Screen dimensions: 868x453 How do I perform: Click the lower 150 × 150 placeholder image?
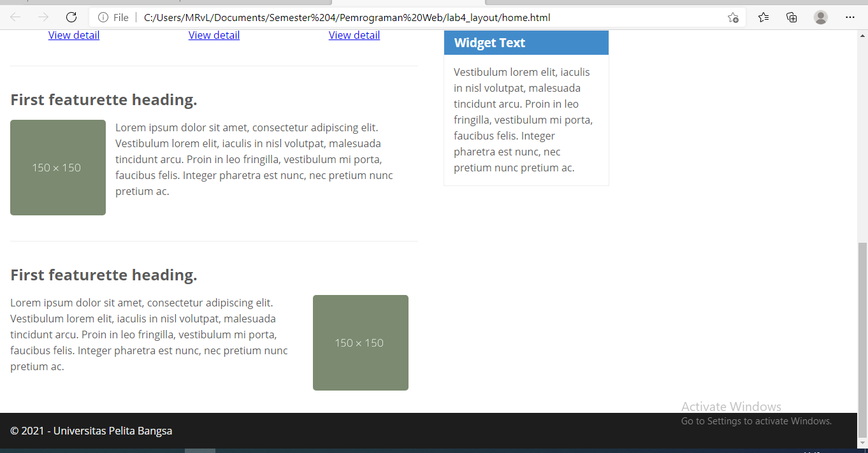point(360,342)
